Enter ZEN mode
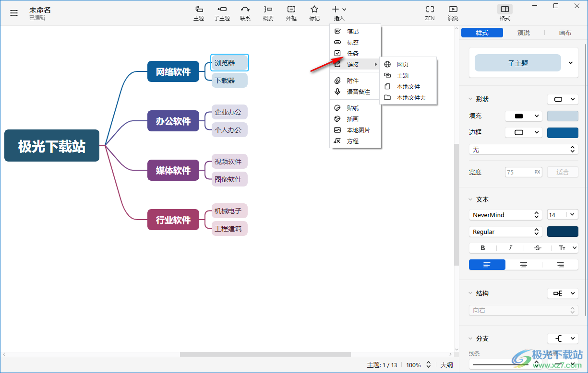The image size is (588, 373). point(430,13)
